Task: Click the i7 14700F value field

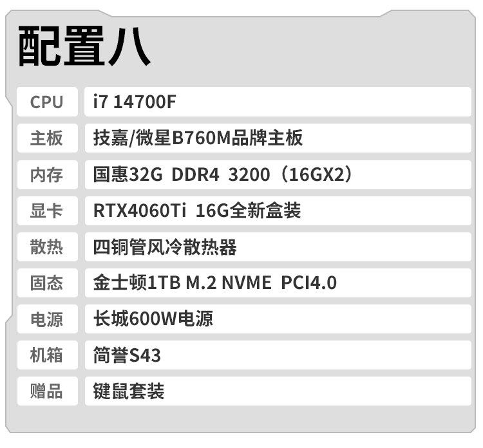Action: 278,102
